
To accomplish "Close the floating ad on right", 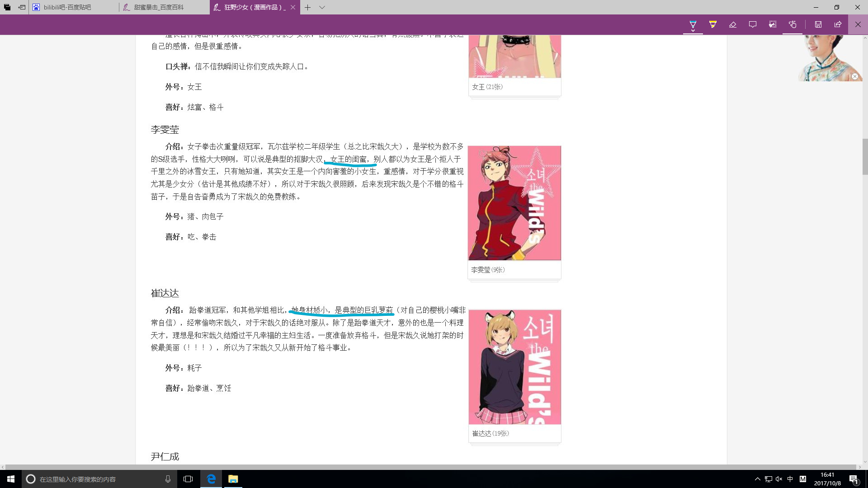I will coord(854,76).
